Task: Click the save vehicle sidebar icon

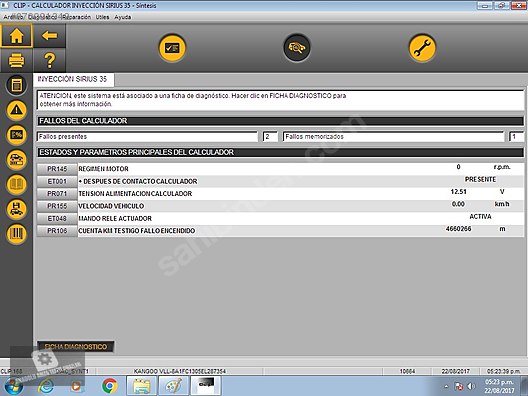Action: tap(16, 209)
